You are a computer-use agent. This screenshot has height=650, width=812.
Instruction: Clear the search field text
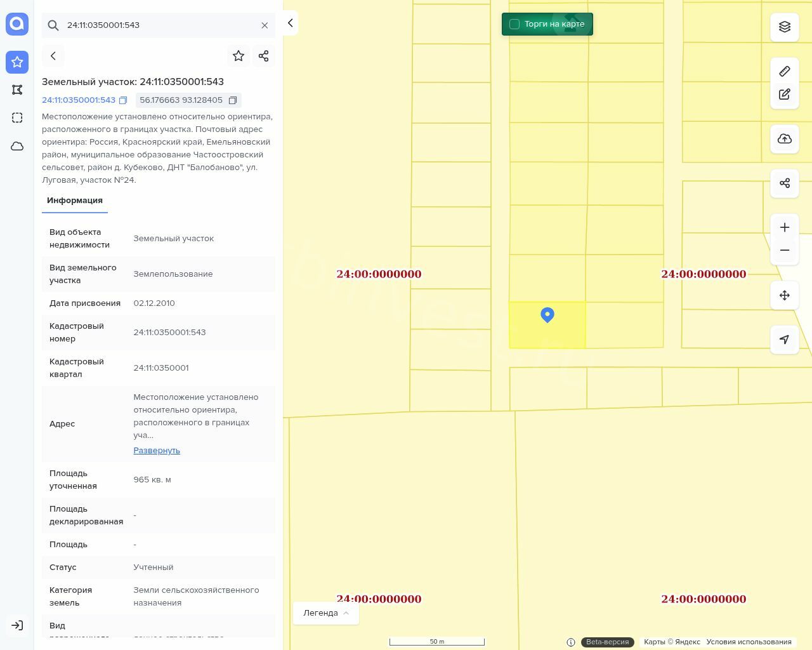(265, 25)
